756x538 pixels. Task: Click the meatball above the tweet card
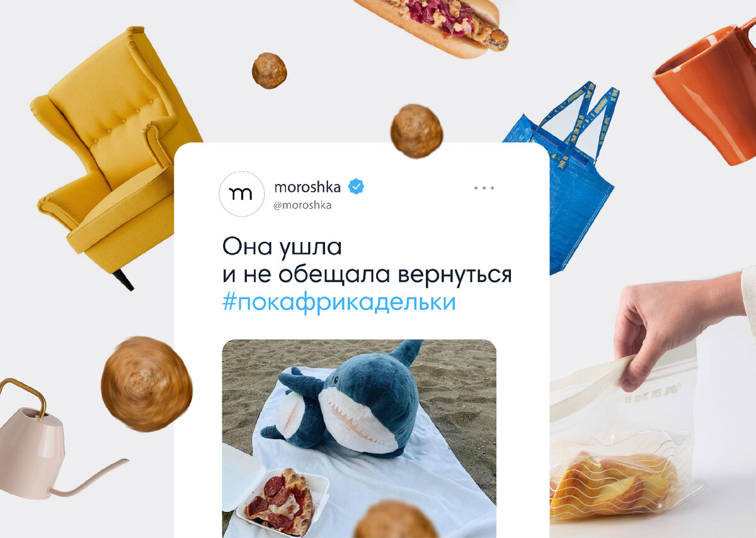point(416,131)
